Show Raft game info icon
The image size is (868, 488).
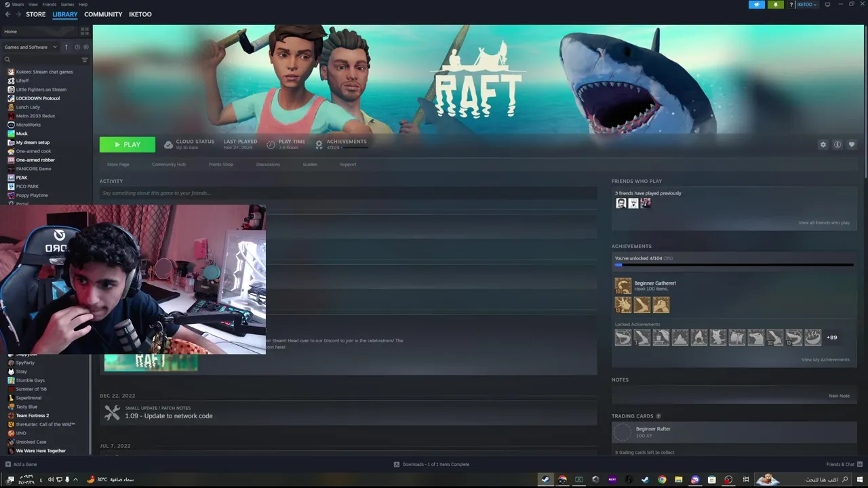[x=837, y=144]
